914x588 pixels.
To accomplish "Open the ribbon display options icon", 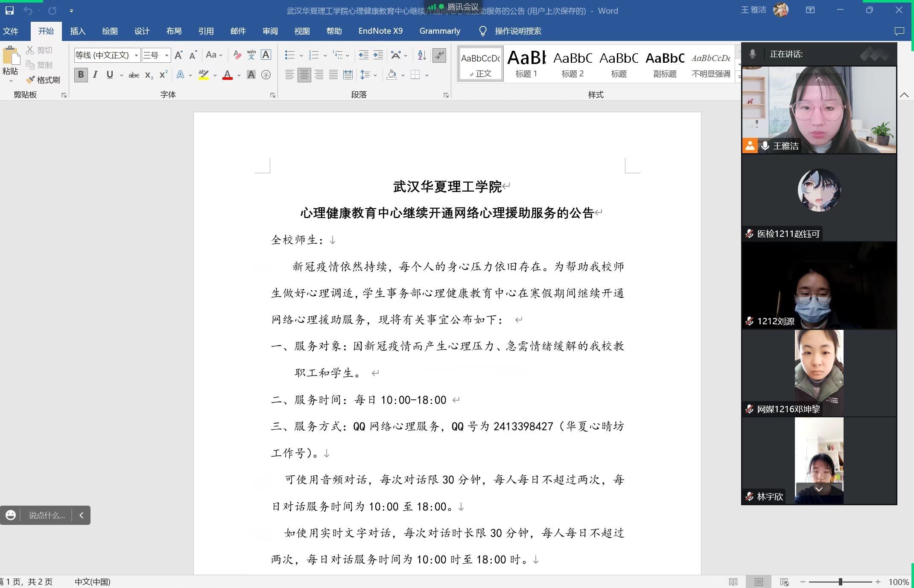I will click(810, 10).
